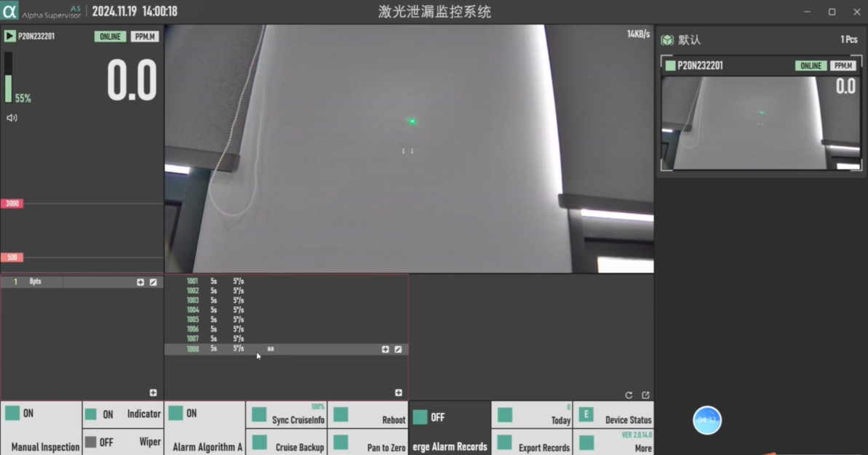868x455 pixels.
Task: Click the 'aa' label on row 1008
Action: pyautogui.click(x=271, y=349)
